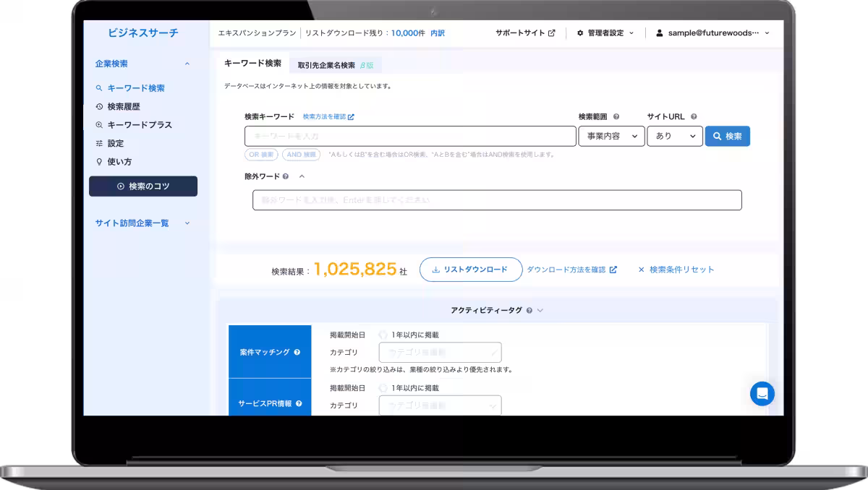
Task: Open 設定 in the sidebar
Action: (116, 143)
